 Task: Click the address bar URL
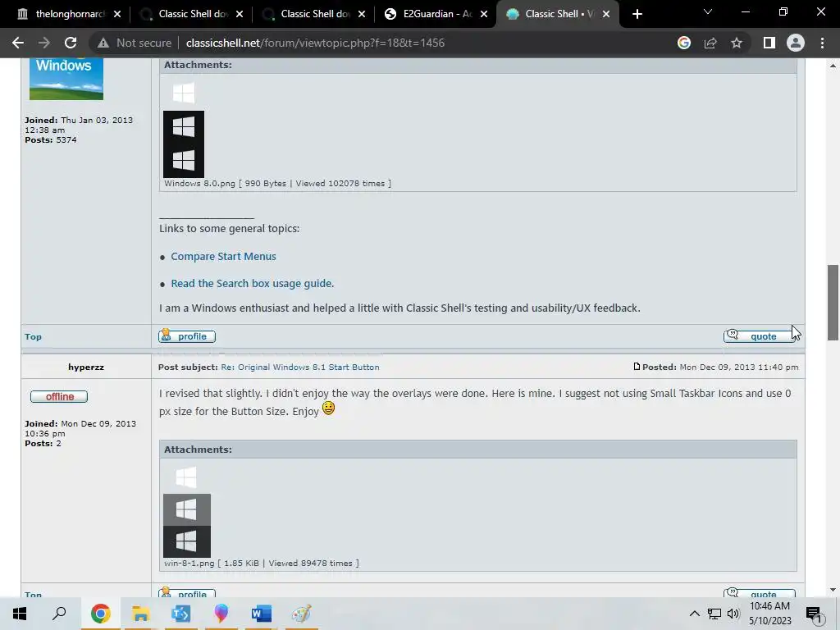(315, 43)
